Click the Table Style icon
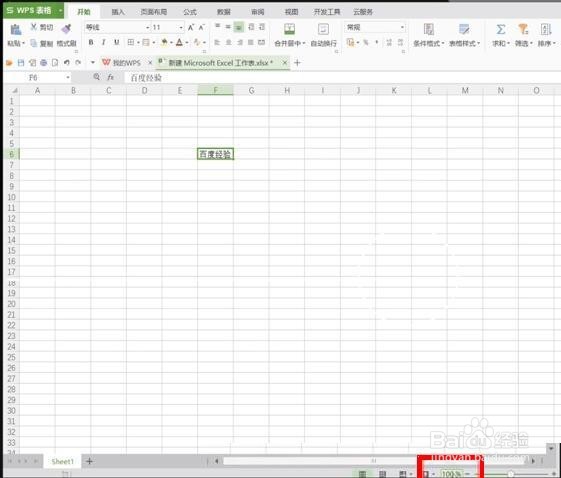 click(x=464, y=29)
